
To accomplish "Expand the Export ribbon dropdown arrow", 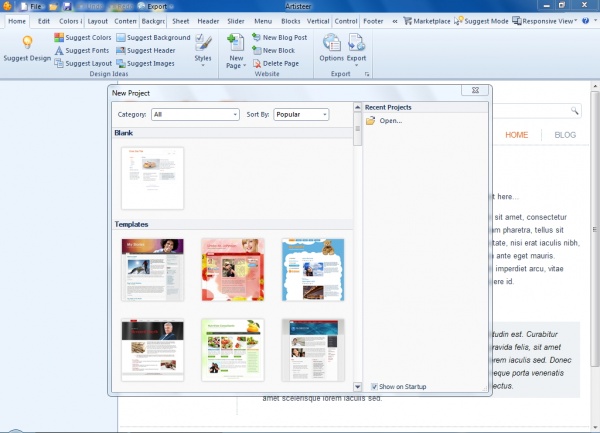I will 357,65.
